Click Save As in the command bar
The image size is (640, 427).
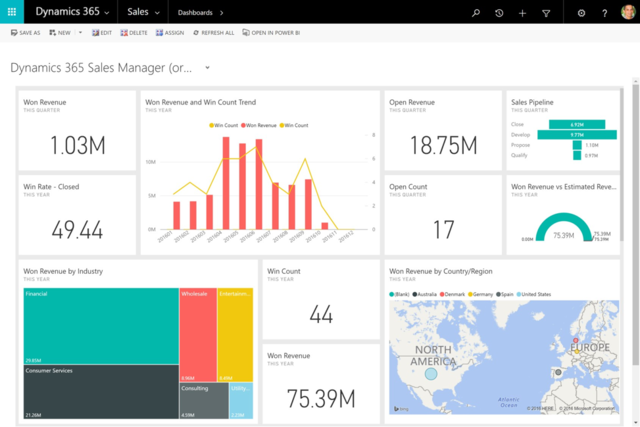(25, 33)
